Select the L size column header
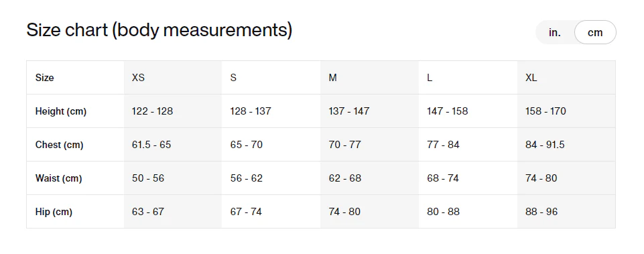Screen dimensions: 644x254 click(430, 78)
